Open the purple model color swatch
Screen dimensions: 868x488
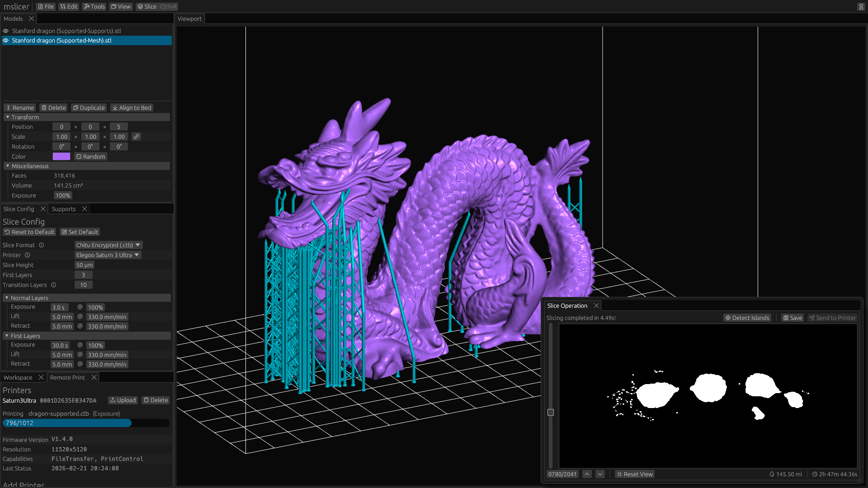[61, 156]
